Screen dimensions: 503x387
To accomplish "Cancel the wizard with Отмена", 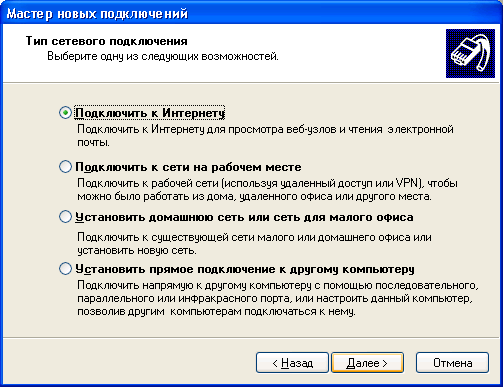I will [x=452, y=363].
